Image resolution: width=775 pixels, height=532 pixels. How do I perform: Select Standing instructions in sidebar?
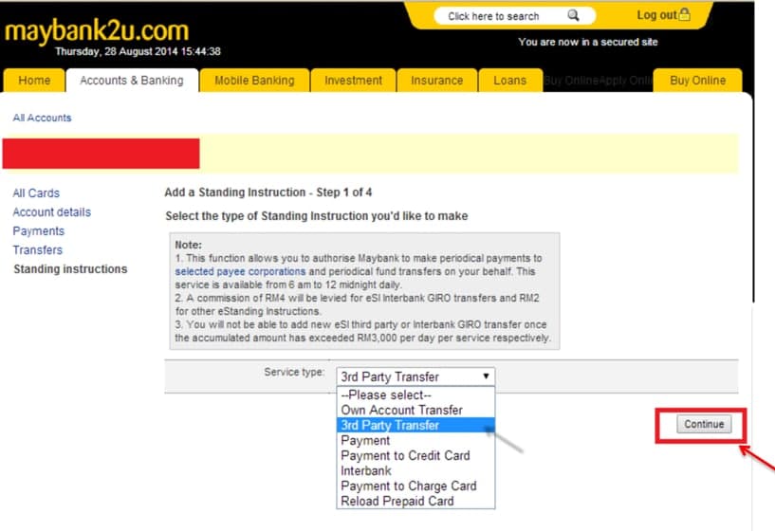pyautogui.click(x=70, y=269)
